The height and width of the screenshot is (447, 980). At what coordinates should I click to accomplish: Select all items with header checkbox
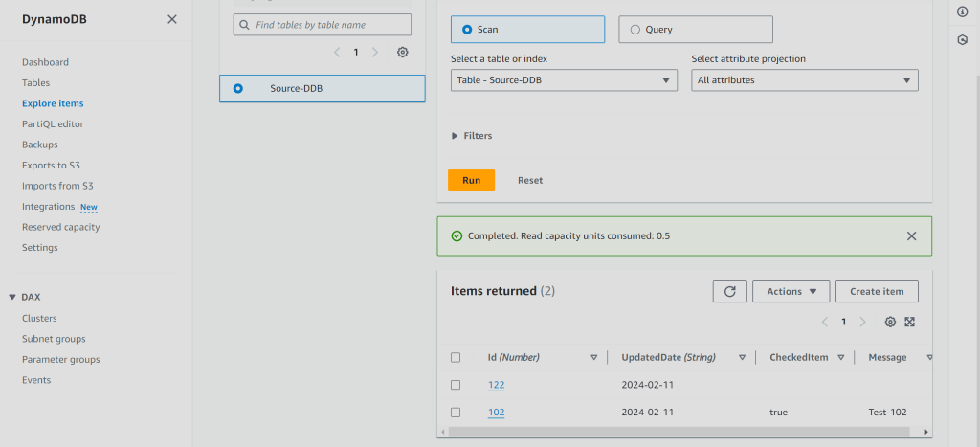pyautogui.click(x=456, y=357)
